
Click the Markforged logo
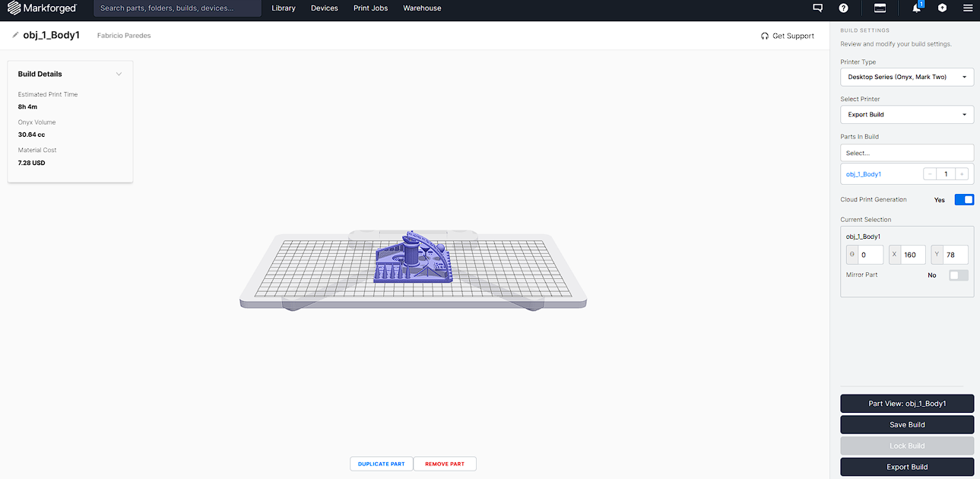point(42,8)
